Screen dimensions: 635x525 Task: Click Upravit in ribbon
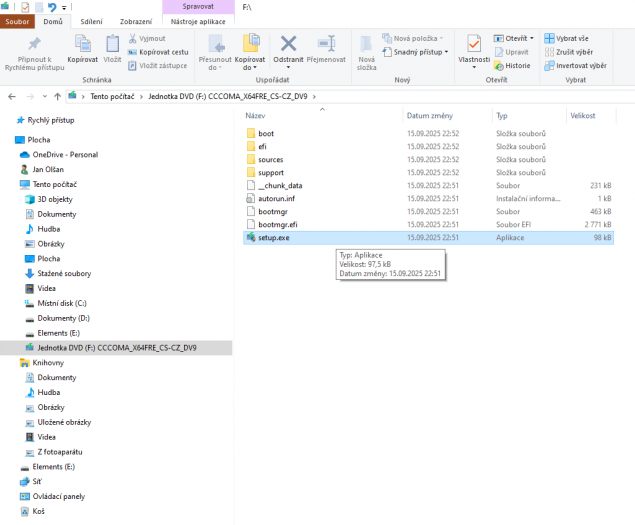[x=511, y=52]
